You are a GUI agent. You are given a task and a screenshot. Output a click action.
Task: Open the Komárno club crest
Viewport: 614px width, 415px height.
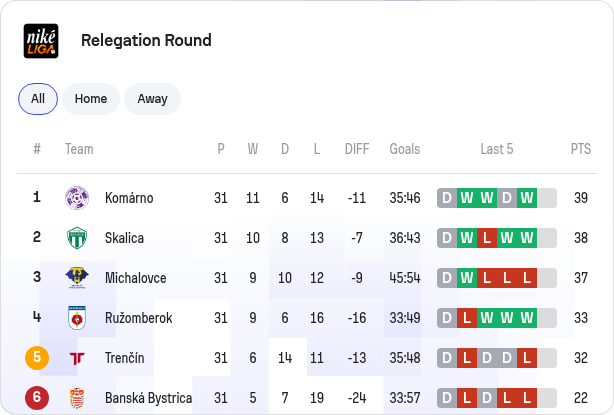(x=77, y=198)
